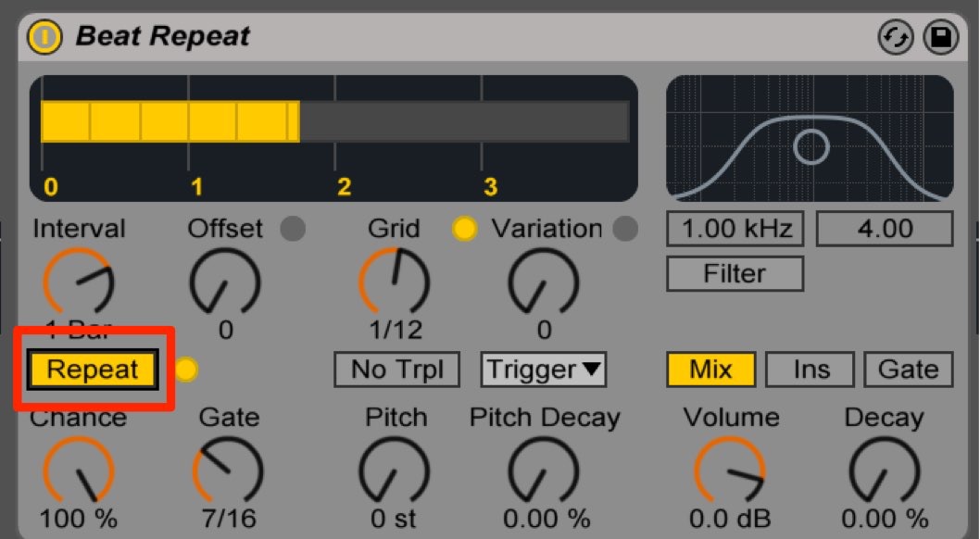Click the Pitch Decay knob

pyautogui.click(x=544, y=470)
